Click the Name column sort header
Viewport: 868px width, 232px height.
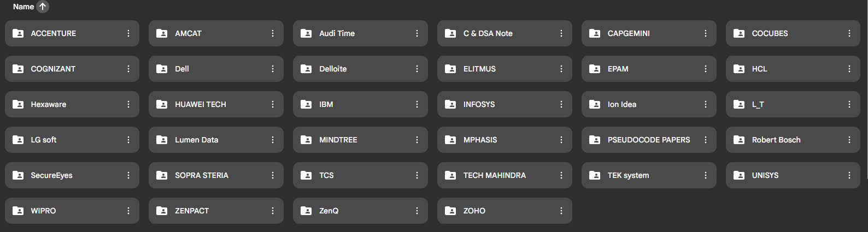(24, 7)
